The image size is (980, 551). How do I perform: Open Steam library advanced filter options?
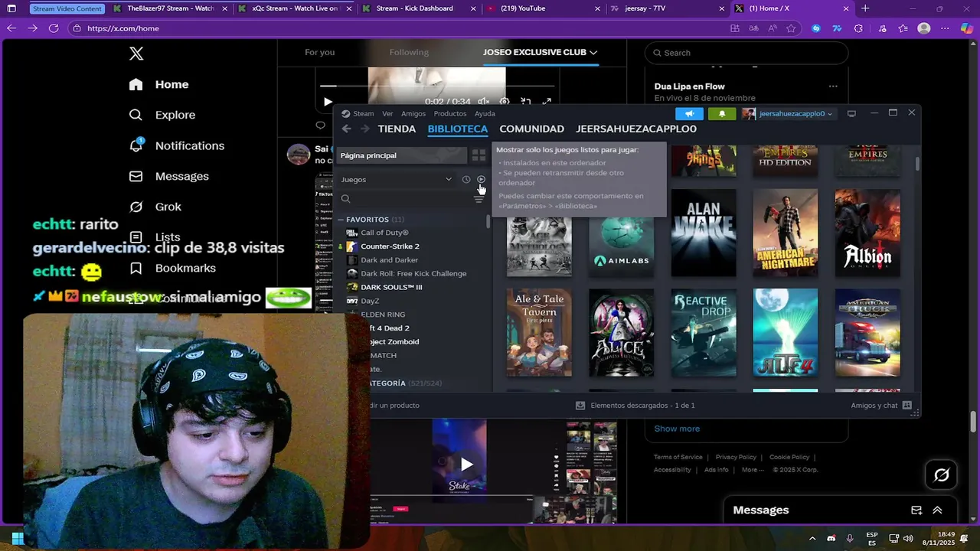479,199
